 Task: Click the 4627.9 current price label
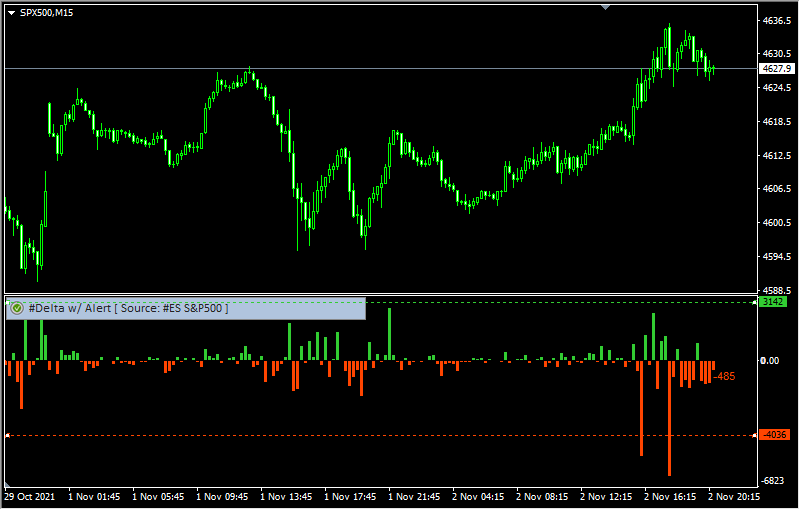[774, 69]
